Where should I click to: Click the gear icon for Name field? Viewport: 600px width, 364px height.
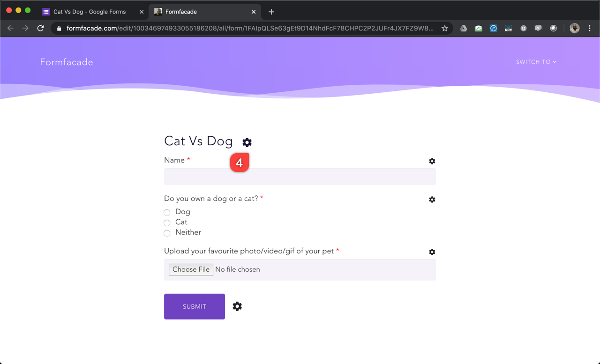432,161
